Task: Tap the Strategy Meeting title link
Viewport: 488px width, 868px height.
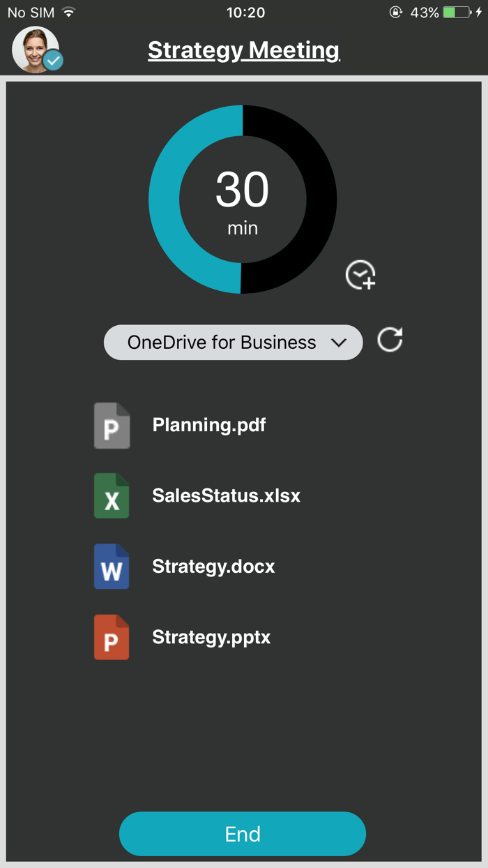Action: (x=243, y=50)
